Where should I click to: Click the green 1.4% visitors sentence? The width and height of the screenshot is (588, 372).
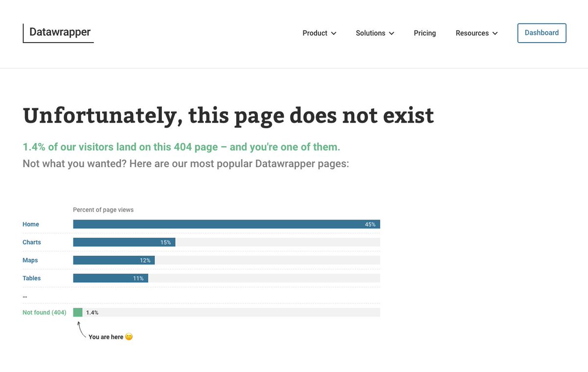181,147
